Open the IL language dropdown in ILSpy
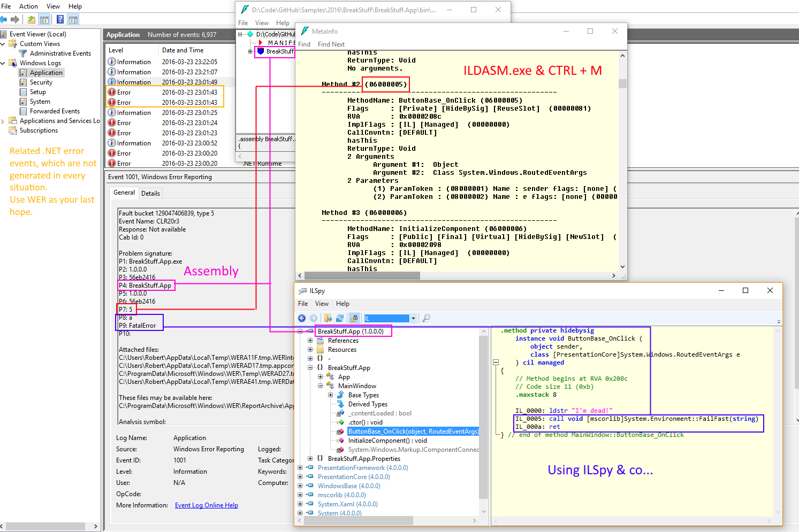Screen dimensions: 799x532 click(413, 319)
